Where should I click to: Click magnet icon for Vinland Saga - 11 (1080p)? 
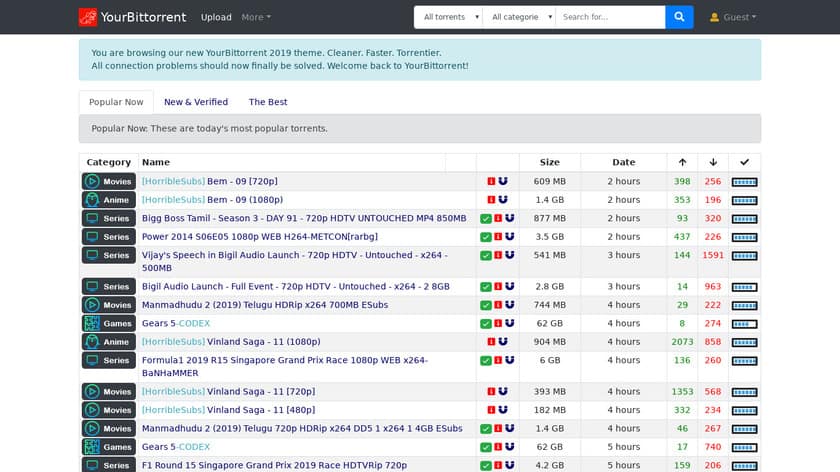(x=503, y=342)
